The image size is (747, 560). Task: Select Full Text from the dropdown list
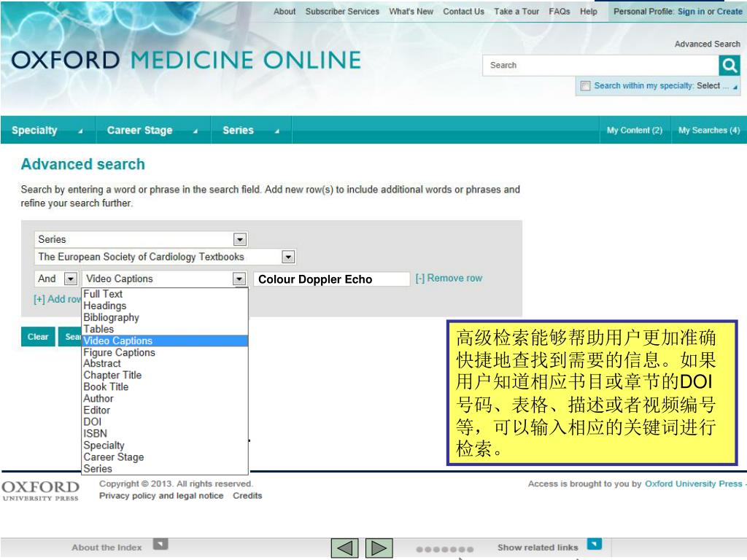point(165,294)
